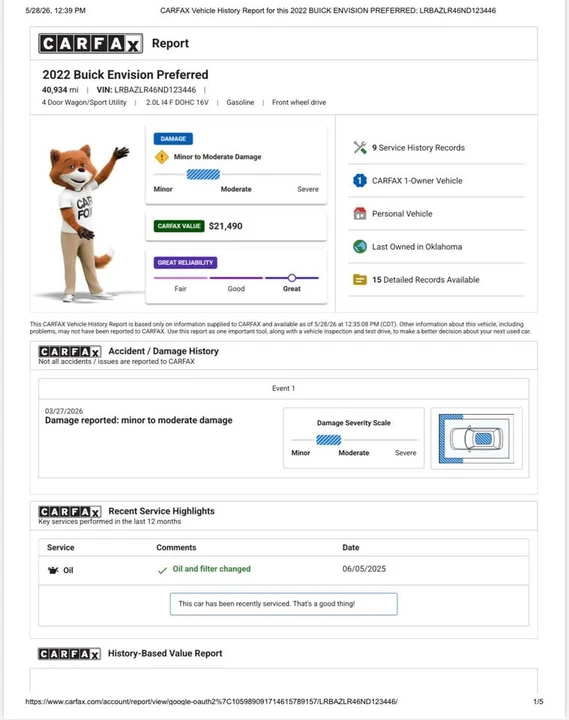This screenshot has height=720, width=569.
Task: Click the green checkmark beside Oil and filter changed
Action: (162, 570)
